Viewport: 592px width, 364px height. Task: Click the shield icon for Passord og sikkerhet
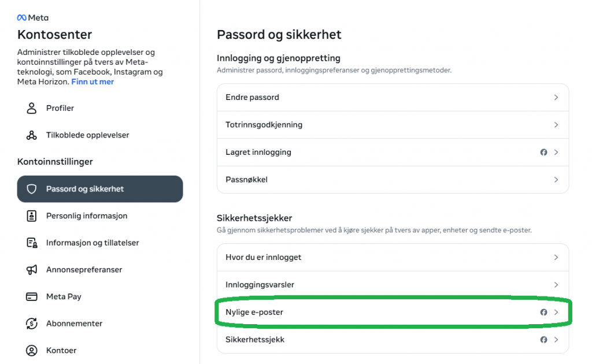[32, 189]
